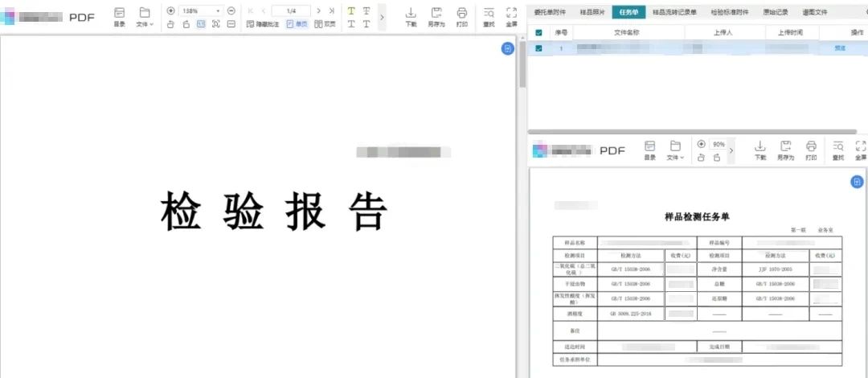The image size is (868, 378).
Task: Expand 文件 menu in left PDF toolbar
Action: pos(145,16)
